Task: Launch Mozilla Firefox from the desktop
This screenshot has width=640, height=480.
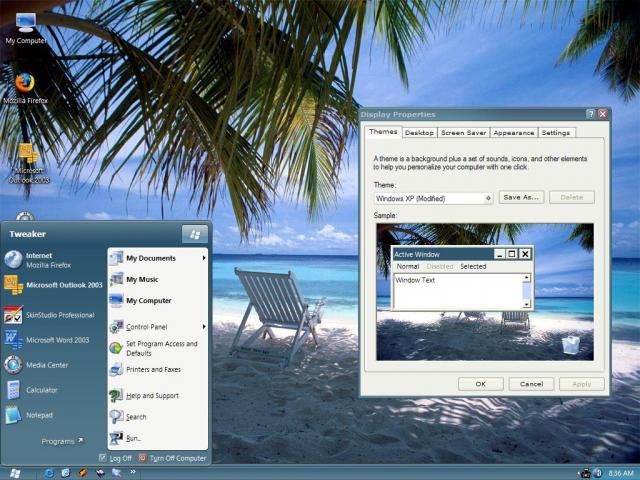Action: (x=25, y=88)
